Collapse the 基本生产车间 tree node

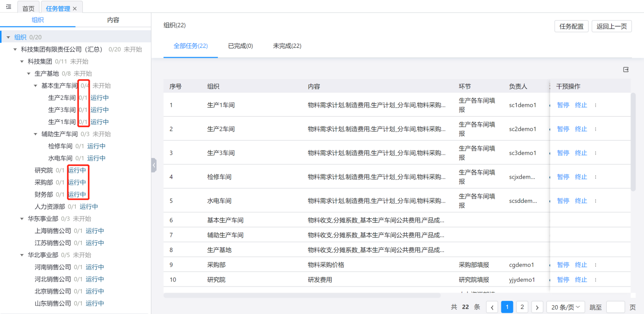36,86
